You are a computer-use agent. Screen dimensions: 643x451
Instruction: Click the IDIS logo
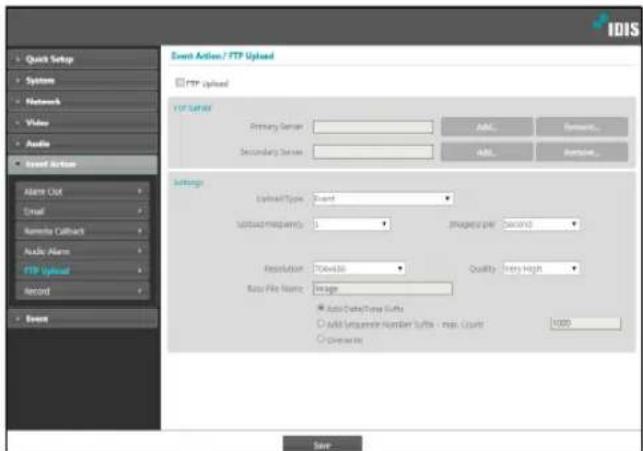pyautogui.click(x=616, y=26)
